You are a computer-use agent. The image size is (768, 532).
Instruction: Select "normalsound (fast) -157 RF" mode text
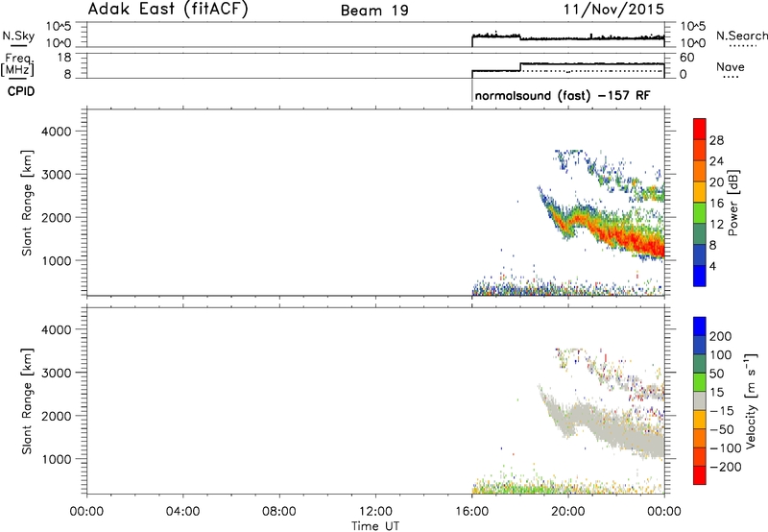(x=563, y=95)
